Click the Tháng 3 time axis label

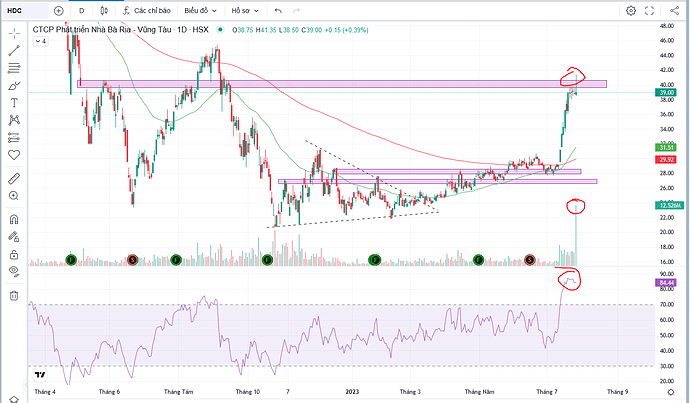[410, 392]
